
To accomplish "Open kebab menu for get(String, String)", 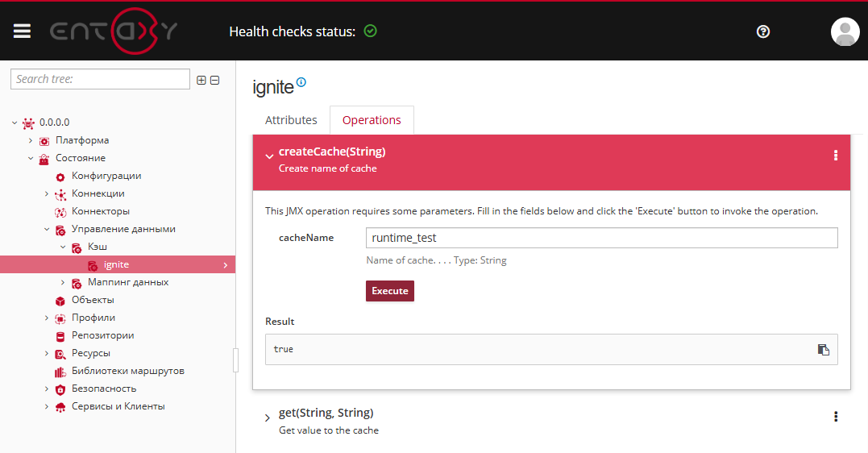I will click(836, 417).
